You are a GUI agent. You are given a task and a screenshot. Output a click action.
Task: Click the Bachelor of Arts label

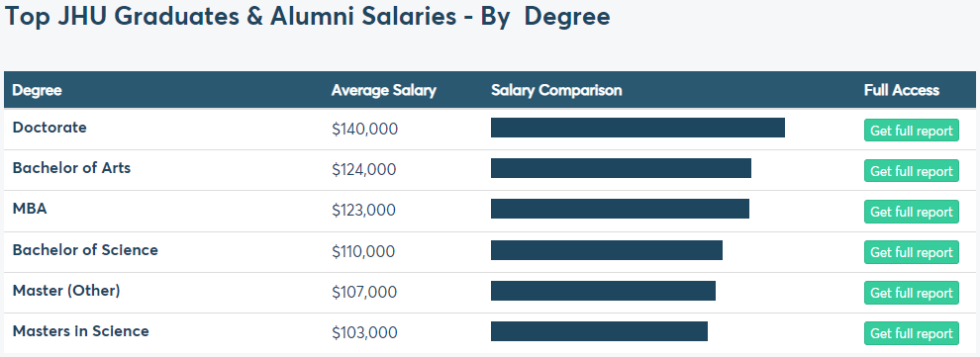[x=71, y=168]
